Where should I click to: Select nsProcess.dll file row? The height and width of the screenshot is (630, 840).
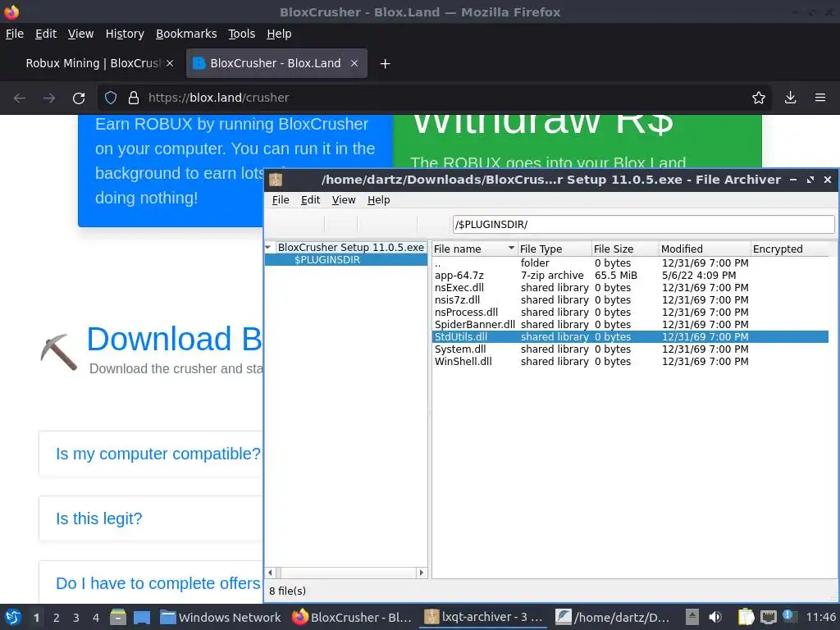(630, 313)
